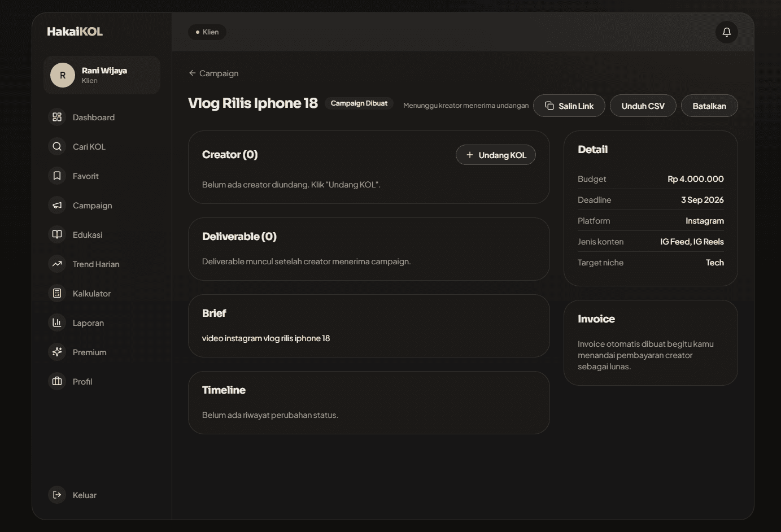Image resolution: width=781 pixels, height=532 pixels.
Task: Click the Deliverable (0) heading
Action: click(239, 237)
